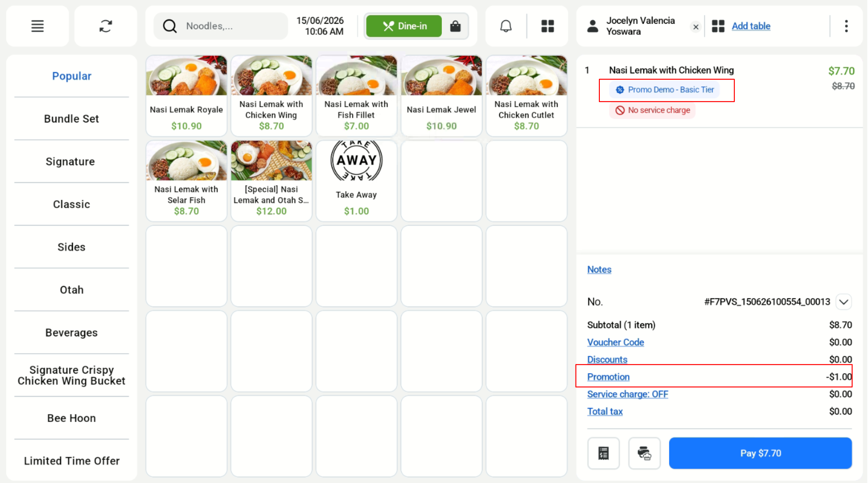Open notifications bell

[506, 26]
